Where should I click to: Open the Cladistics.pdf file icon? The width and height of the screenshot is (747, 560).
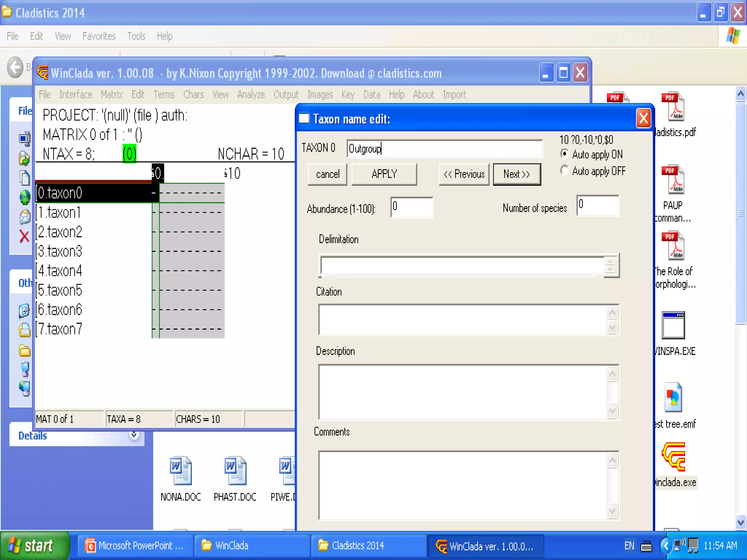[673, 107]
